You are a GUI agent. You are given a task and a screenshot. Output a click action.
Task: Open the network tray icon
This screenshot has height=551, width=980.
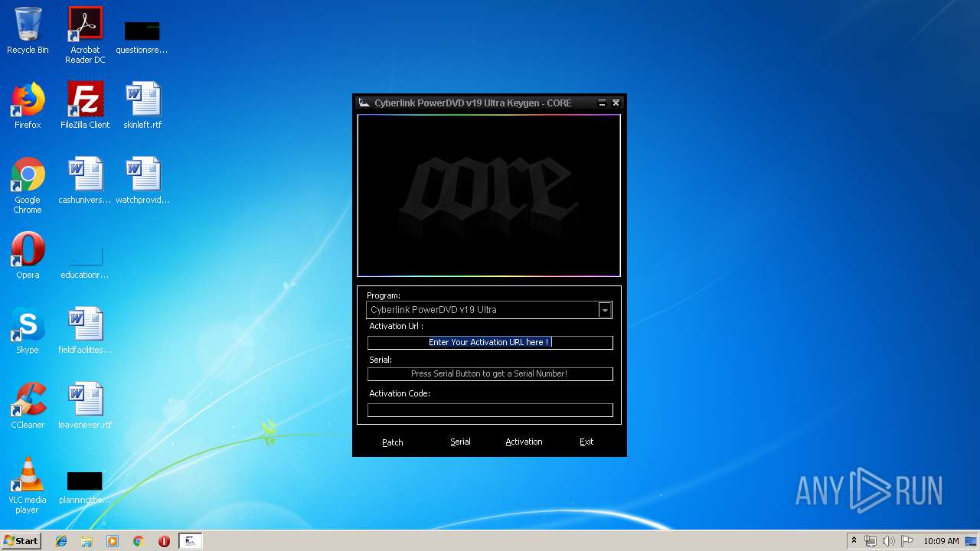coord(871,541)
